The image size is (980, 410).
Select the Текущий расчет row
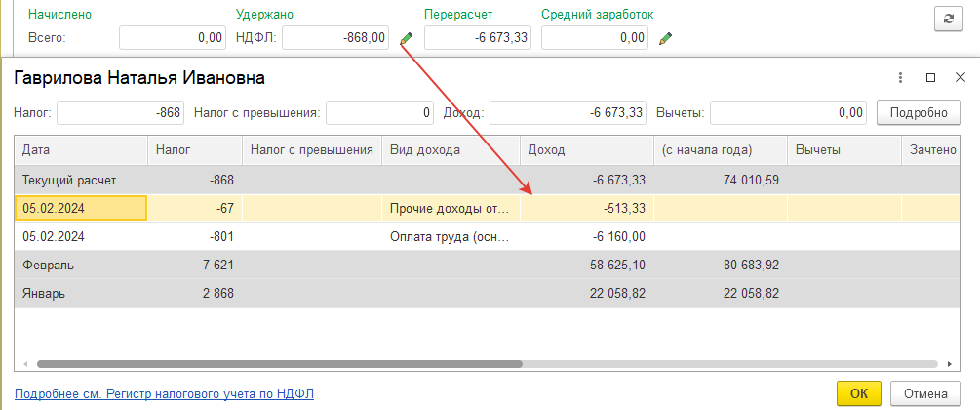488,181
